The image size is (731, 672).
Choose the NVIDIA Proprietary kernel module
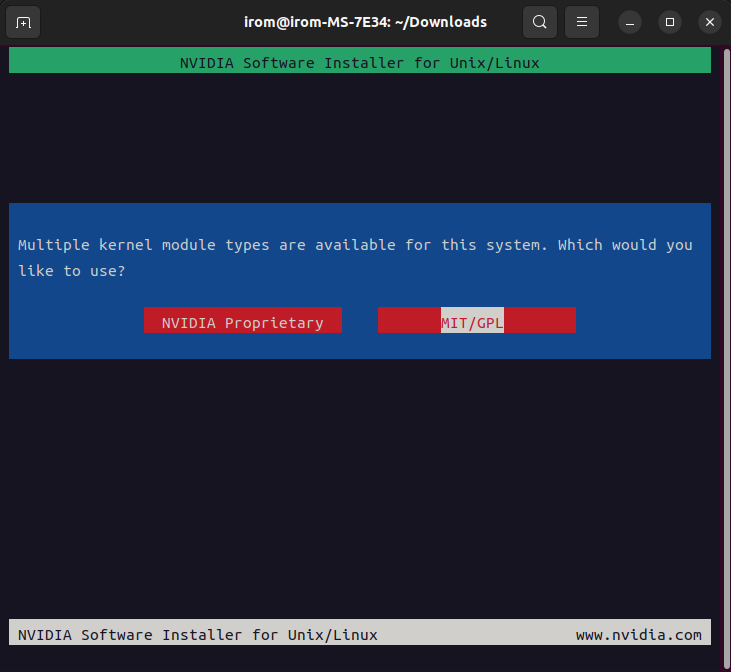(x=243, y=320)
